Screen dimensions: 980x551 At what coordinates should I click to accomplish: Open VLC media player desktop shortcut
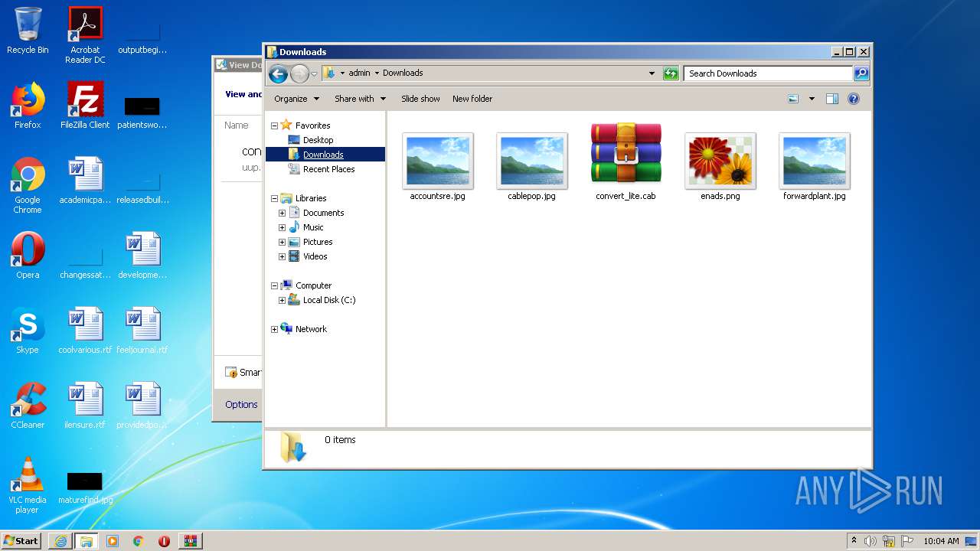point(28,485)
